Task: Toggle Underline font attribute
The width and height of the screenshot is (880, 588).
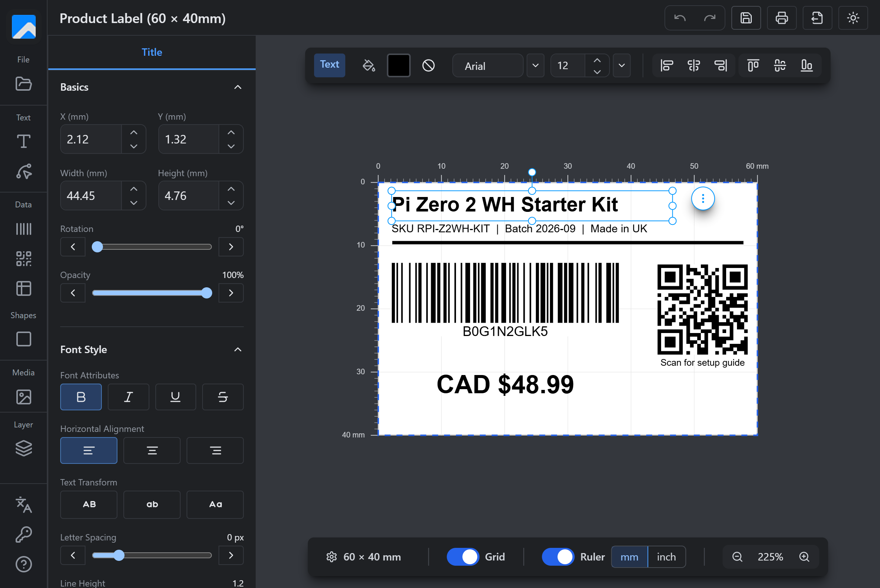Action: click(175, 397)
